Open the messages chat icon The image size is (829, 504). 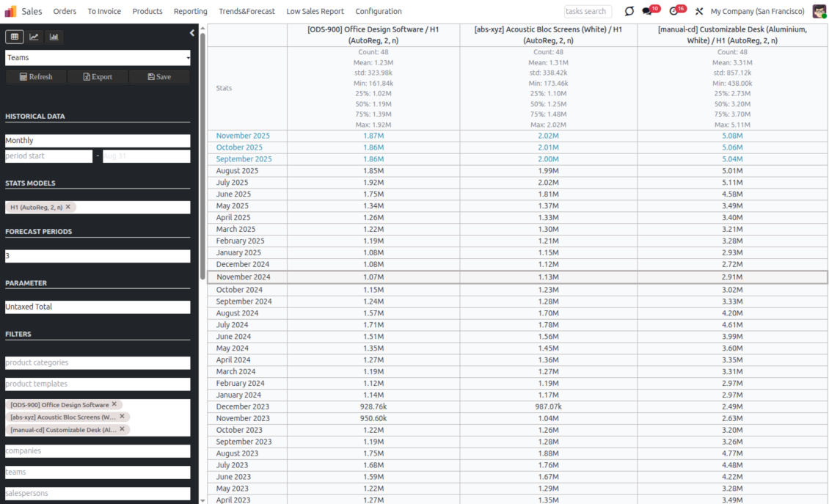pyautogui.click(x=647, y=11)
